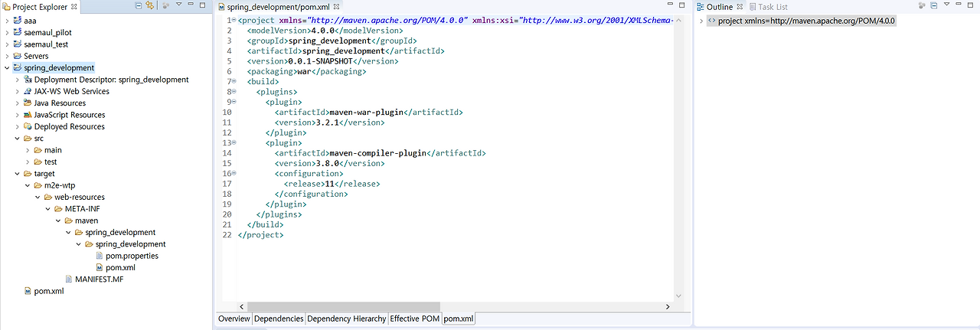Collapse the spring_development project
This screenshot has width=980, height=330.
click(7, 67)
